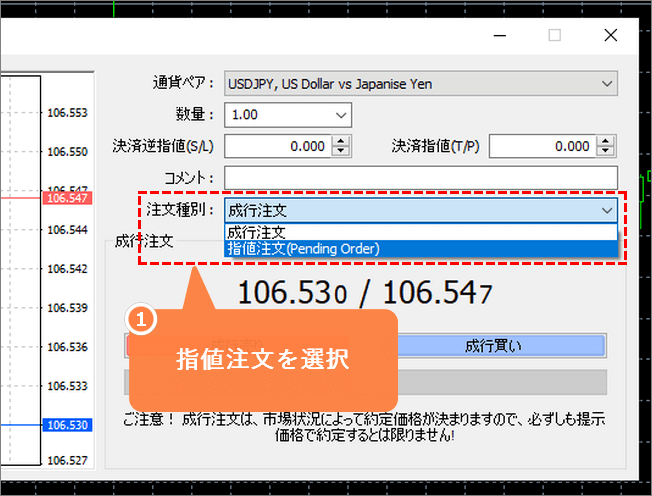Select 指値注文(Pending Order) option

420,249
